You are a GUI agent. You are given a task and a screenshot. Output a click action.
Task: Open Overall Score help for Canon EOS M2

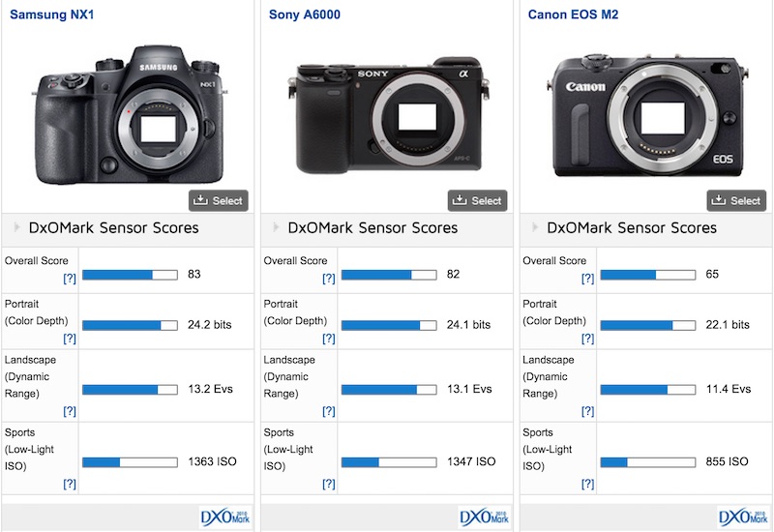587,279
